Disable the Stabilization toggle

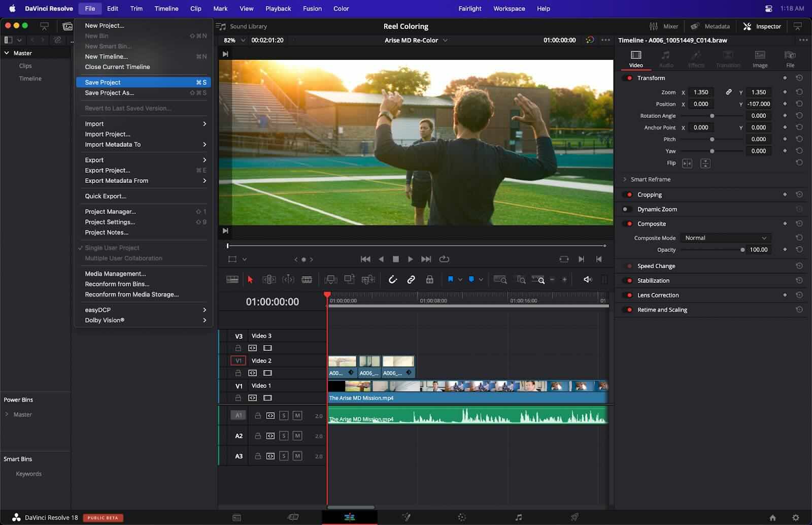(628, 281)
